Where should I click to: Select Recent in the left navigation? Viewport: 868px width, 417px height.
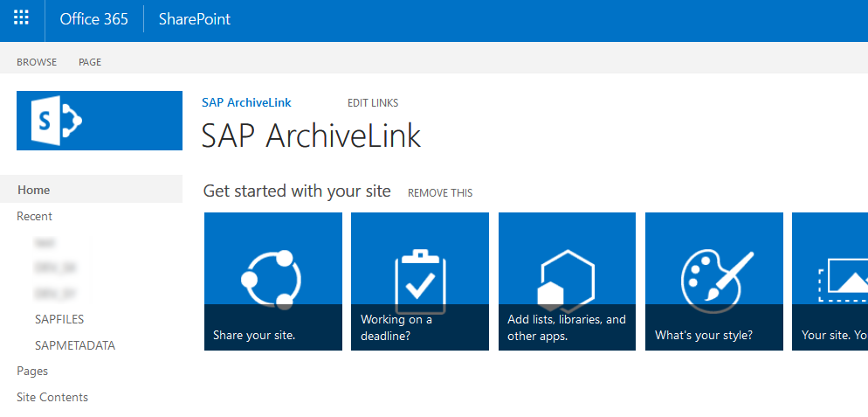[x=34, y=216]
